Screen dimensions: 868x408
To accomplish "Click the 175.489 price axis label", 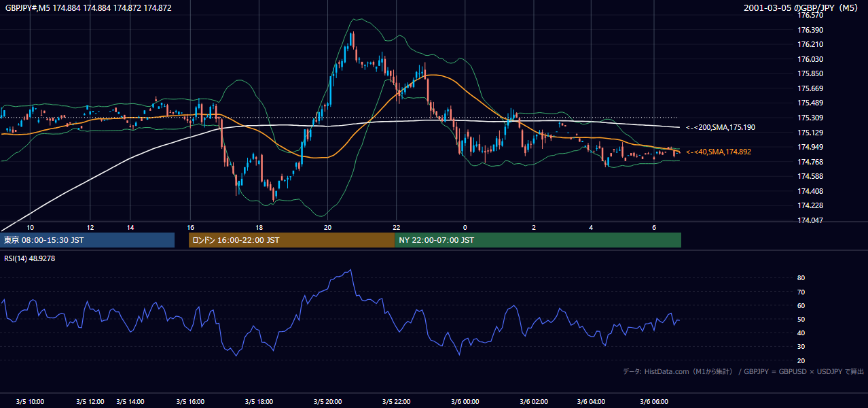I will [810, 103].
